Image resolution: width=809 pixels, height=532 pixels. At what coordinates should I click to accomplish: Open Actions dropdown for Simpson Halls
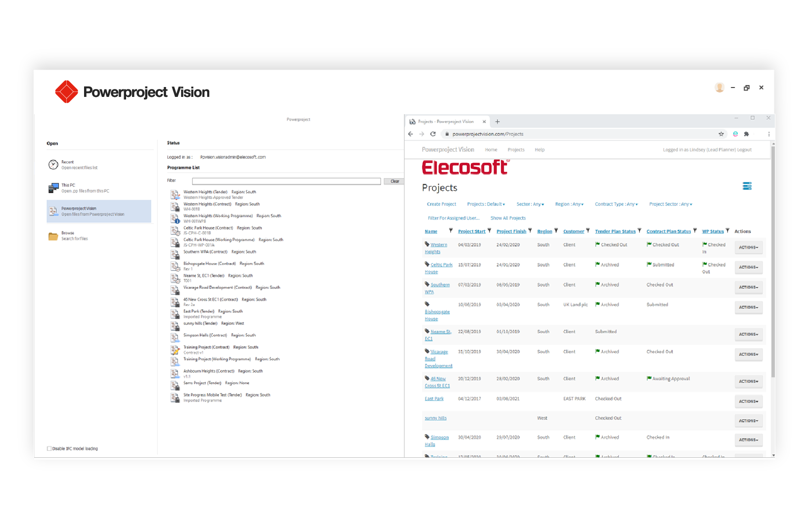pos(748,440)
